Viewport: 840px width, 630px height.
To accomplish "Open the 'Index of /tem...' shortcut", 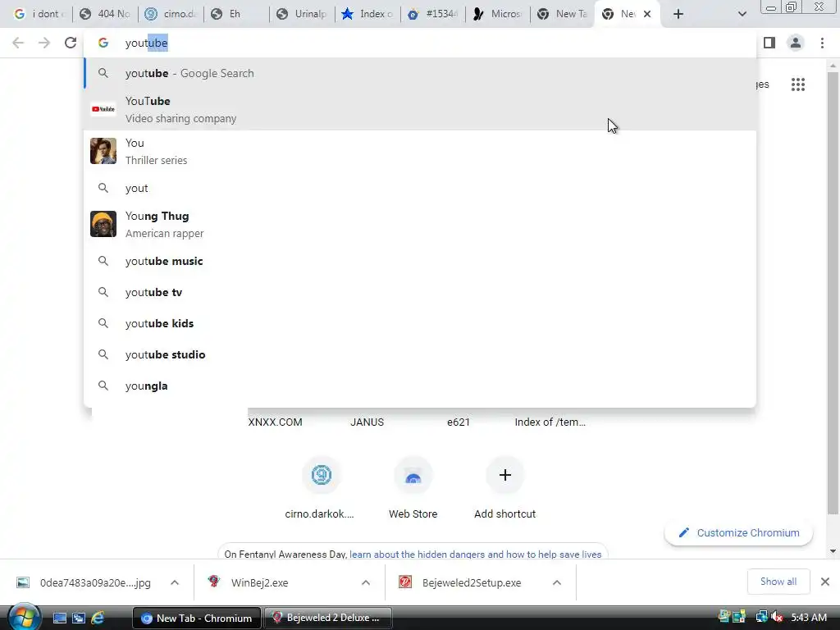I will pos(550,422).
